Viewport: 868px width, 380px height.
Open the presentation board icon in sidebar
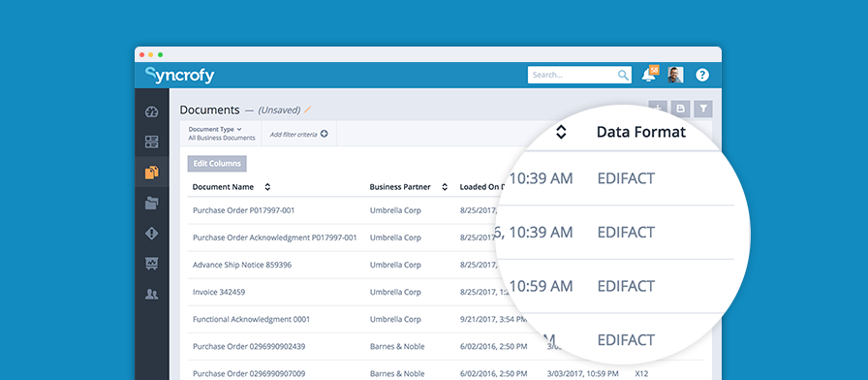(152, 264)
